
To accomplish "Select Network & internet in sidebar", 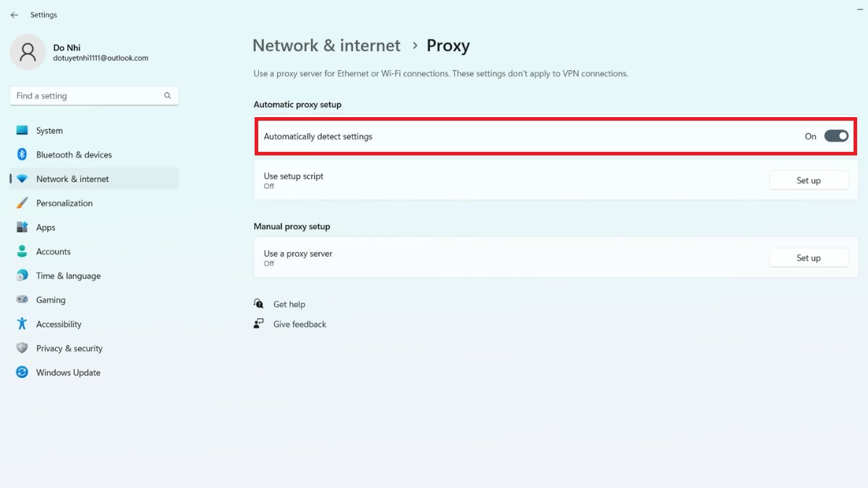I will click(72, 179).
